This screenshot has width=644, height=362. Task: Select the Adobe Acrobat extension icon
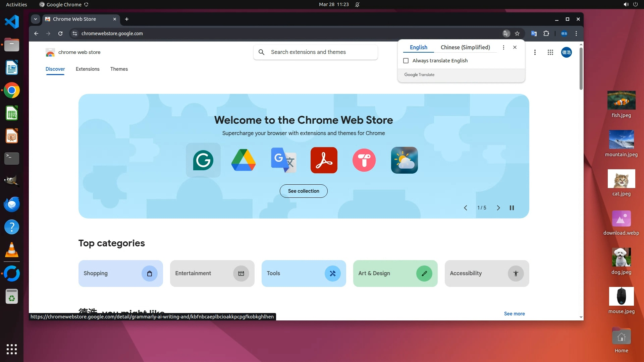click(x=324, y=160)
